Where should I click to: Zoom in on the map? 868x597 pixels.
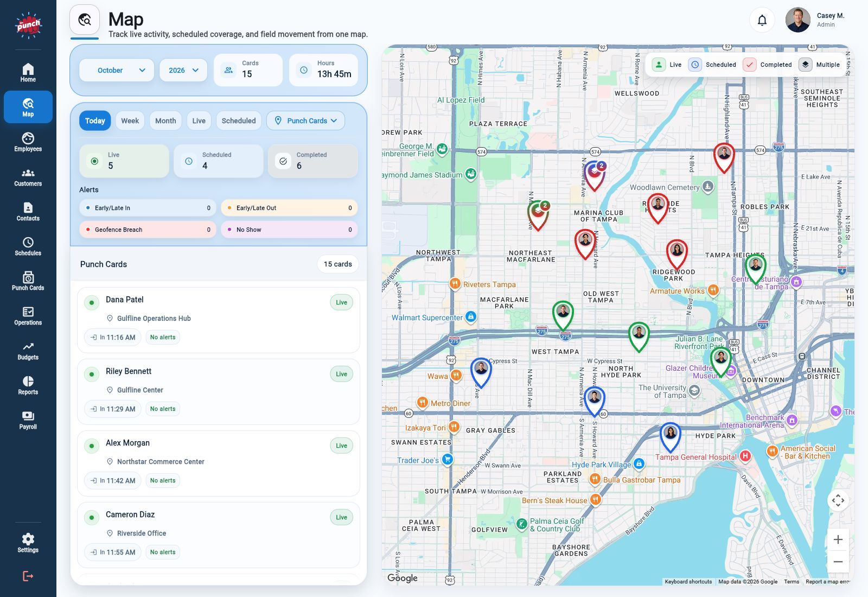(838, 539)
